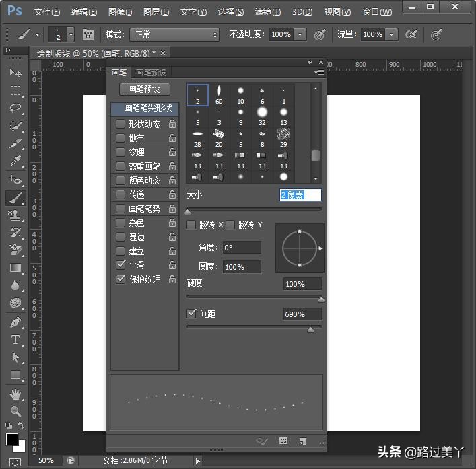Select the Eyedropper tool
Image resolution: width=476 pixels, height=469 pixels.
15,161
